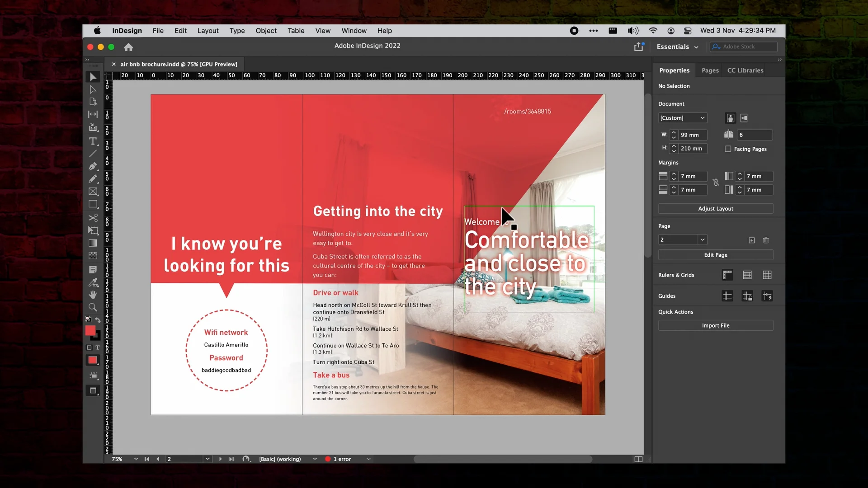Click the delete page trash icon
Screen dimensions: 868x488
pos(766,240)
